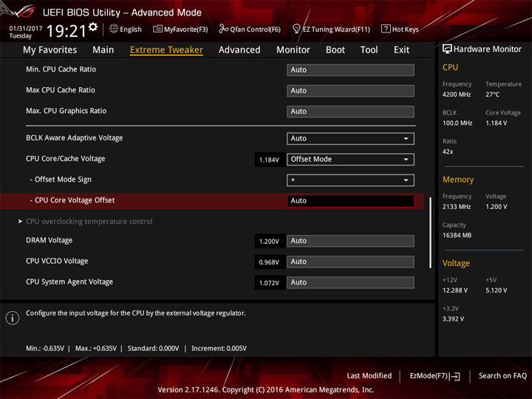Screen dimensions: 532x399
Task: Open time settings gear icon
Action: point(92,27)
